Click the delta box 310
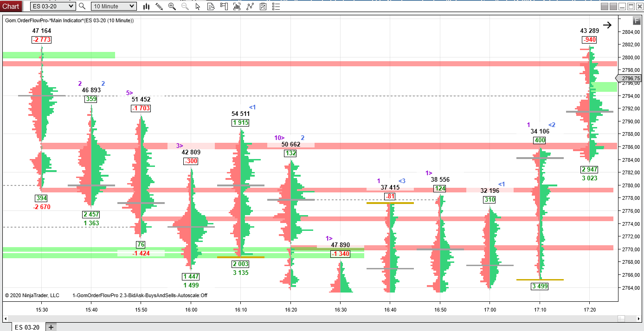The image size is (644, 331). pyautogui.click(x=490, y=199)
